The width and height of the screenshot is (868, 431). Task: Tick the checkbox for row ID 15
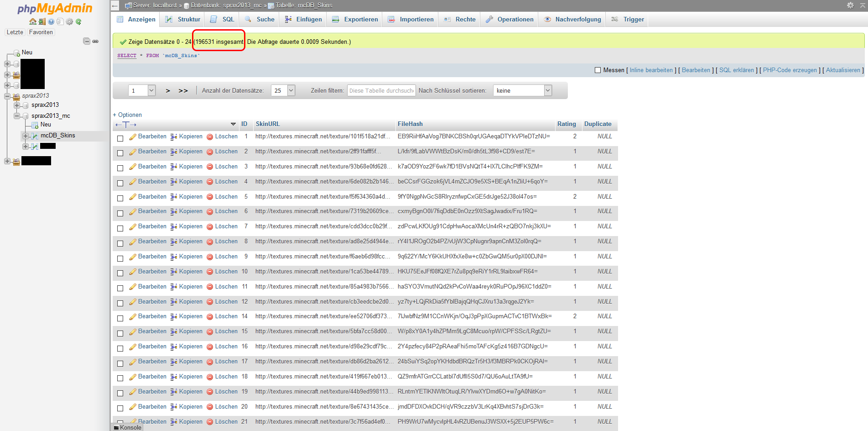120,333
